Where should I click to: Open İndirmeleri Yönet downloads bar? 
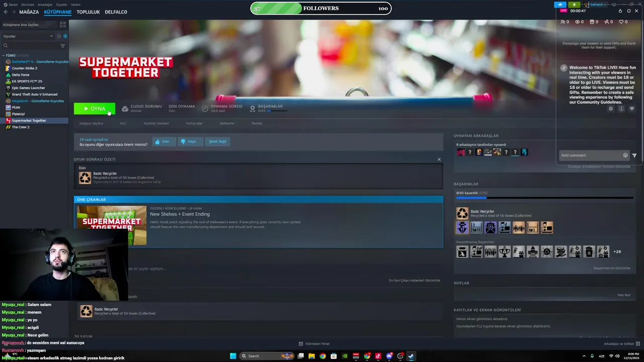[x=314, y=344]
